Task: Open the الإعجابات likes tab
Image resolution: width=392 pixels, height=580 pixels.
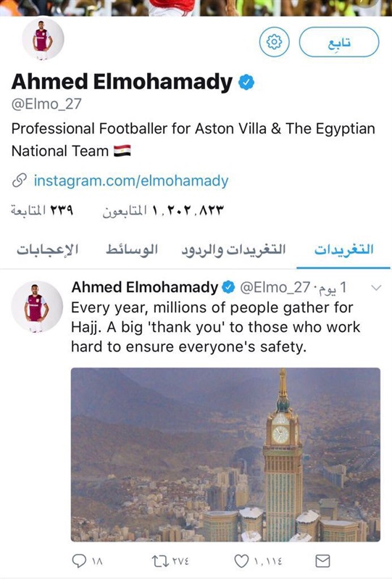Action: coord(47,249)
